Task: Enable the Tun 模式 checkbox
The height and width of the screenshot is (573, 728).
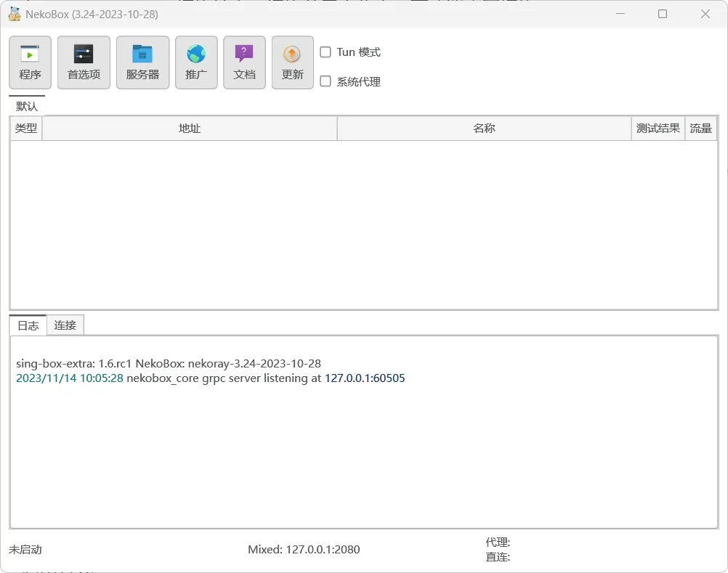Action: point(325,52)
